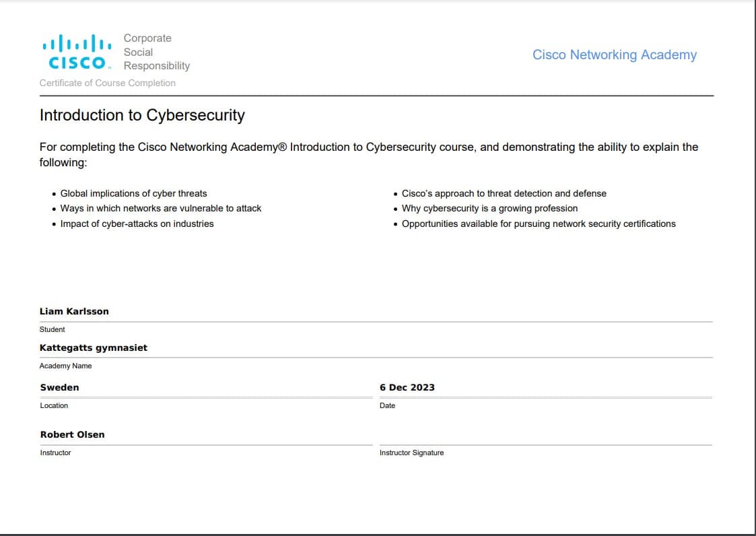Select the Cisco's approach to threat detection bullet

503,193
